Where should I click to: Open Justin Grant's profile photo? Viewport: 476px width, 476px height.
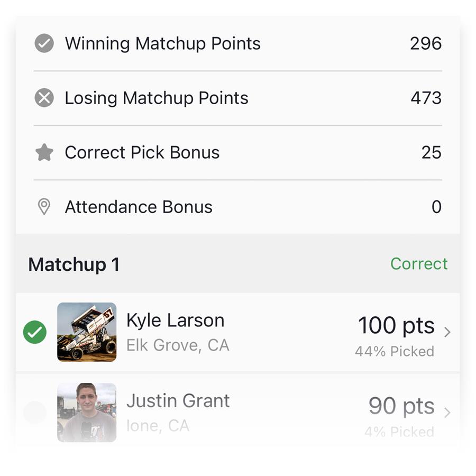pyautogui.click(x=87, y=413)
